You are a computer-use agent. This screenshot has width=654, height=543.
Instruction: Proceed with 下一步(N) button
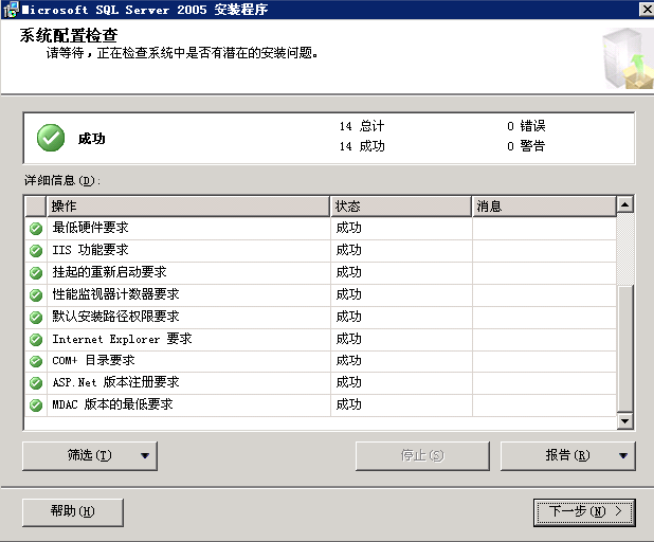[584, 512]
